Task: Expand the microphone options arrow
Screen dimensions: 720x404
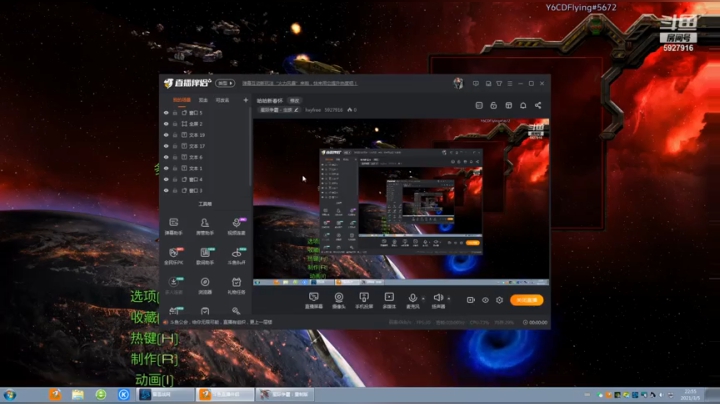Action: 423,299
